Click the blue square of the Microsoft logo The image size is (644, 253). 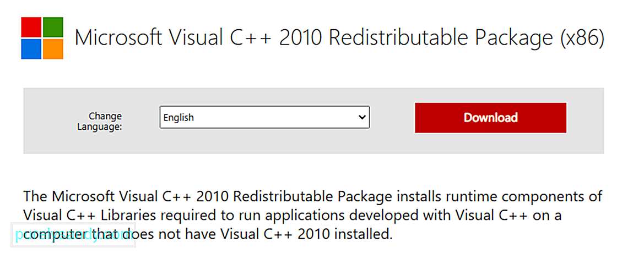point(31,49)
